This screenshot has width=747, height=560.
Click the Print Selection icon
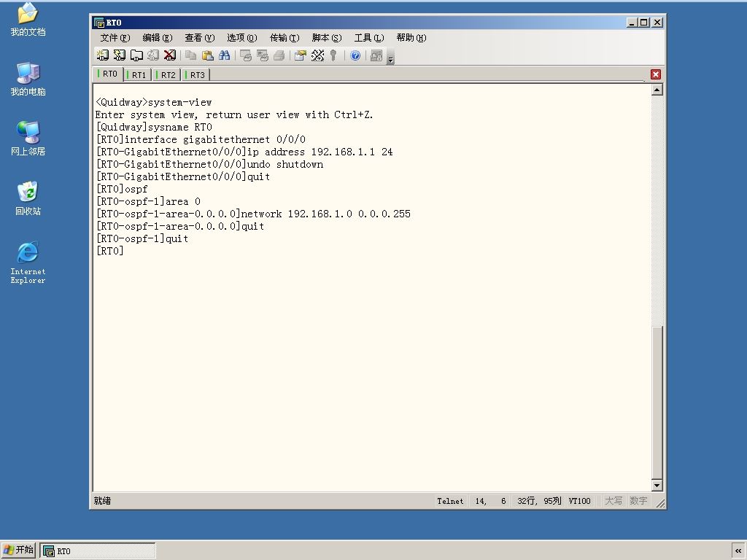[263, 55]
